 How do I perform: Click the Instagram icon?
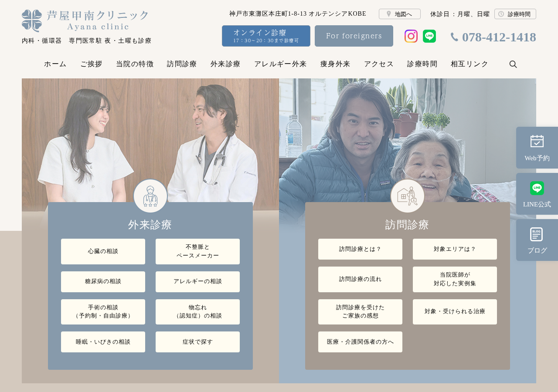(411, 36)
